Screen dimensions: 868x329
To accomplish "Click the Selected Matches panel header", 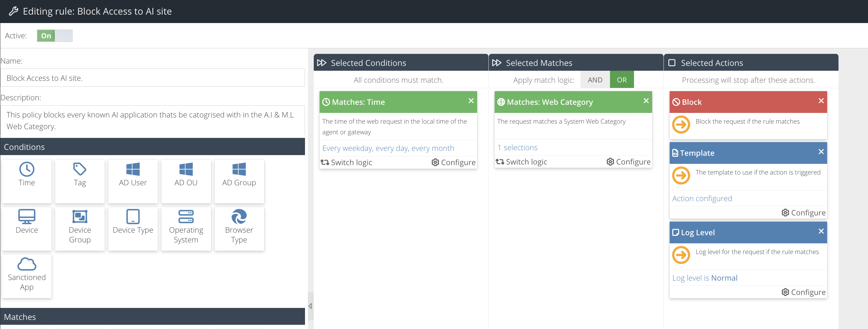I will pyautogui.click(x=576, y=63).
